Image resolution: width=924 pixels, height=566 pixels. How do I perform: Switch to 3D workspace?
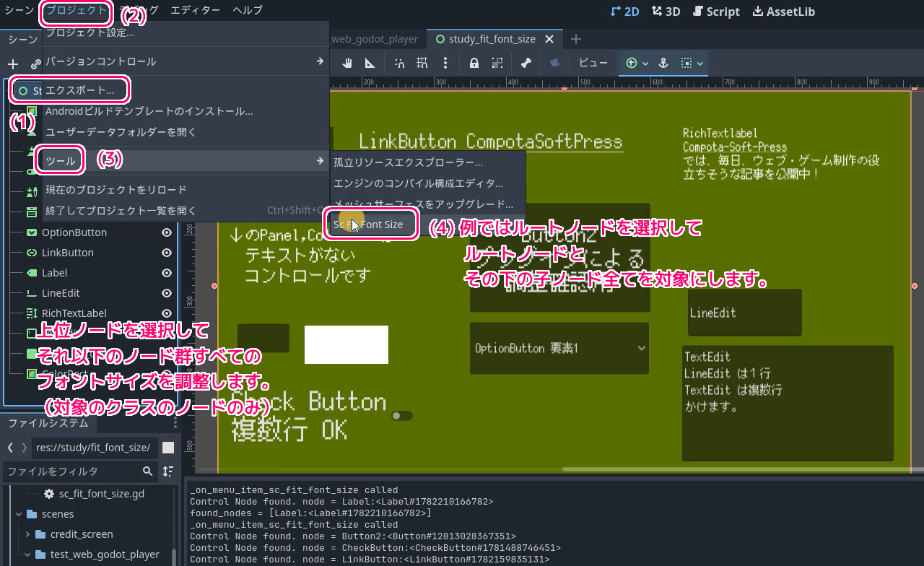pos(666,12)
